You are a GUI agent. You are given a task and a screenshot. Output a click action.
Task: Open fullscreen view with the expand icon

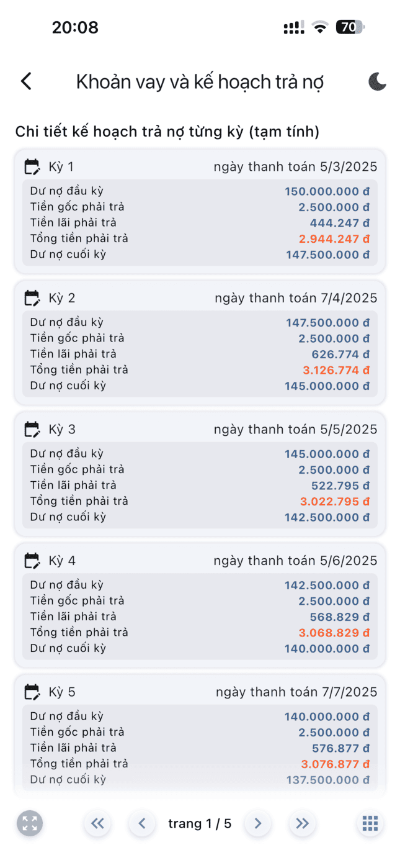30,824
